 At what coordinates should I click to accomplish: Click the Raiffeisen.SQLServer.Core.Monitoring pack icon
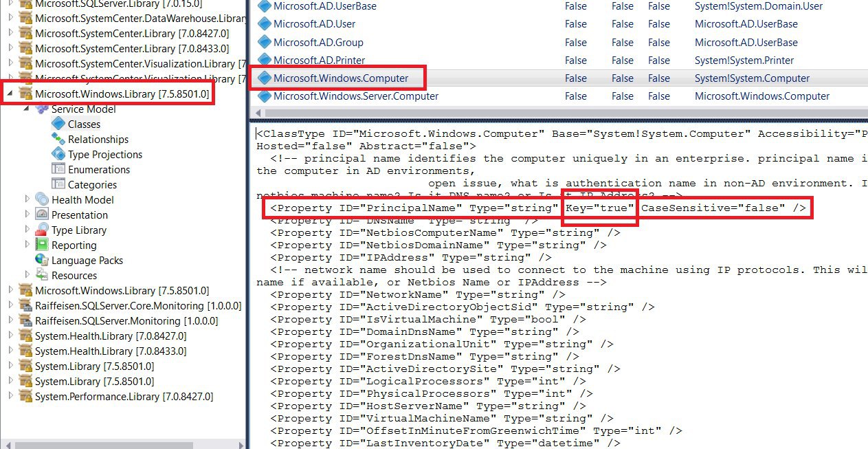coord(25,305)
